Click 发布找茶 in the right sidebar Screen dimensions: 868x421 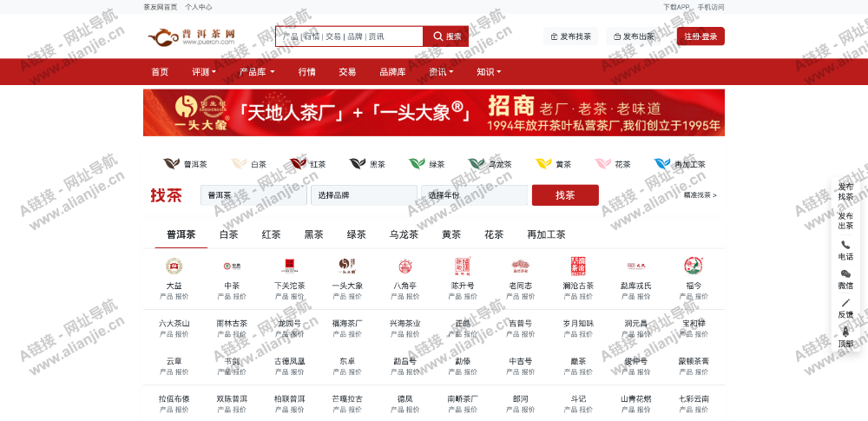(845, 192)
